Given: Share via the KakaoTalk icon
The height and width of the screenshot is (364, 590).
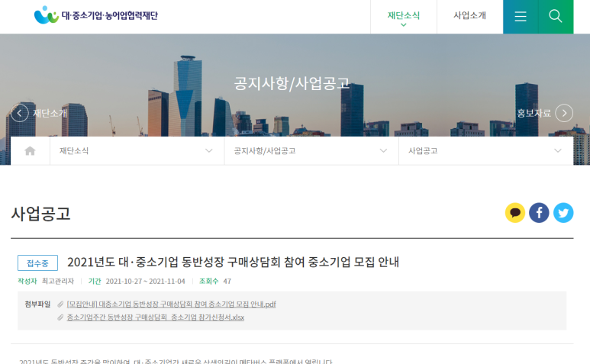Looking at the screenshot, I should point(514,213).
